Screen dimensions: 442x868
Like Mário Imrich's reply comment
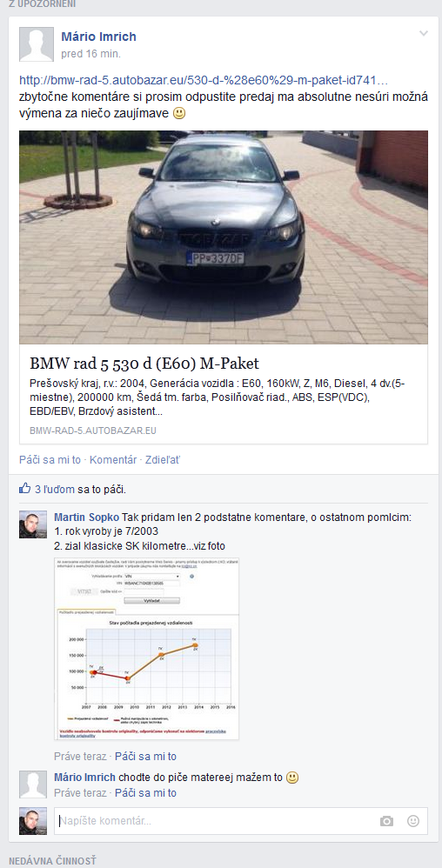pos(145,792)
